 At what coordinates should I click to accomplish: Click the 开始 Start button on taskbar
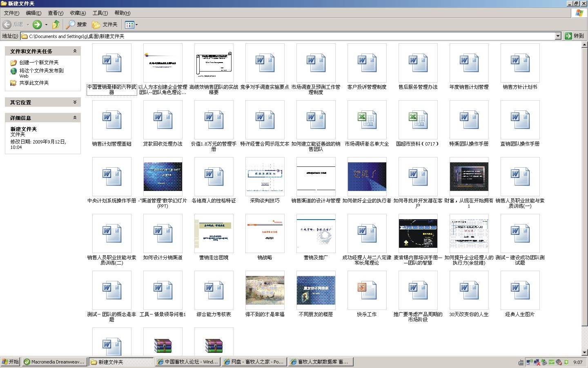click(x=11, y=362)
